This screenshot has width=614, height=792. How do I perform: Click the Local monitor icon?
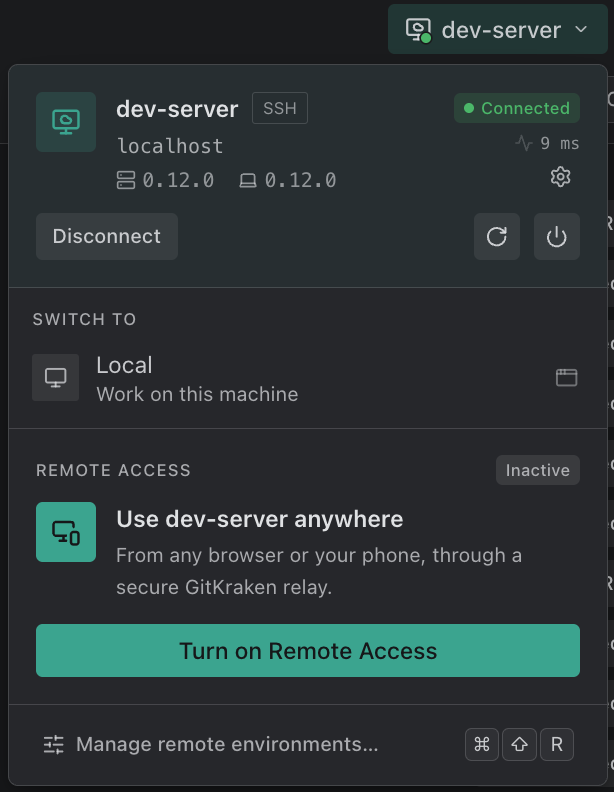click(x=56, y=378)
